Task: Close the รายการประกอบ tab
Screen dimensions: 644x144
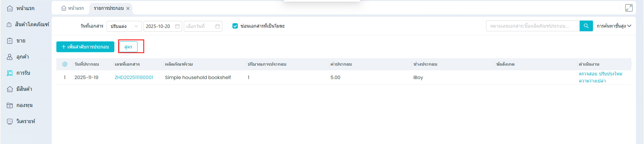Action: click(x=128, y=8)
